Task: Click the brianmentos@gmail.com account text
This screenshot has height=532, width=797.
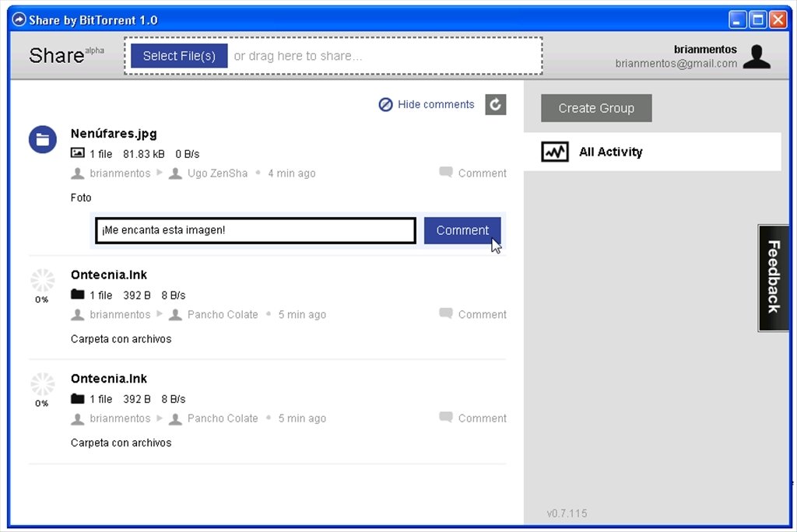Action: click(x=676, y=64)
